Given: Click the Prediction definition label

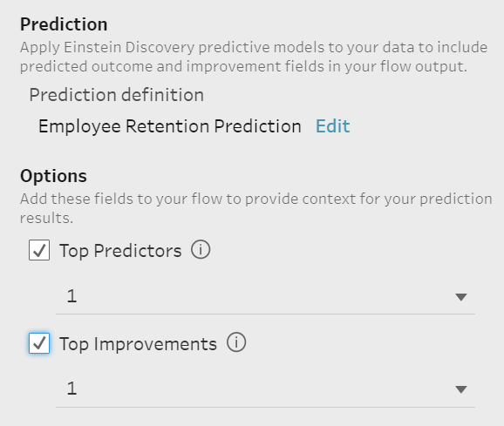Looking at the screenshot, I should 116,95.
